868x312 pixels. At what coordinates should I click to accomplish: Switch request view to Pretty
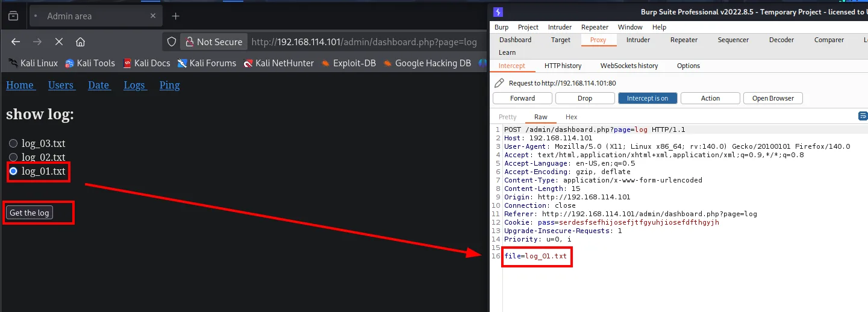[507, 117]
